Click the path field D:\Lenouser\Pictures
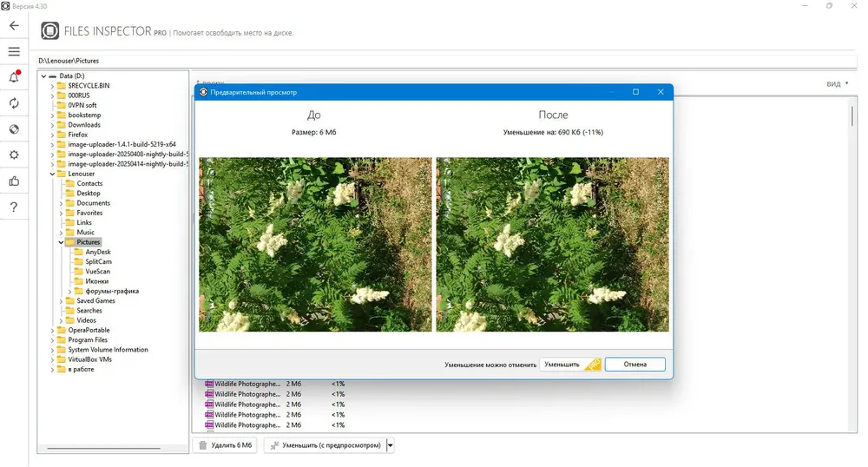 click(x=447, y=61)
